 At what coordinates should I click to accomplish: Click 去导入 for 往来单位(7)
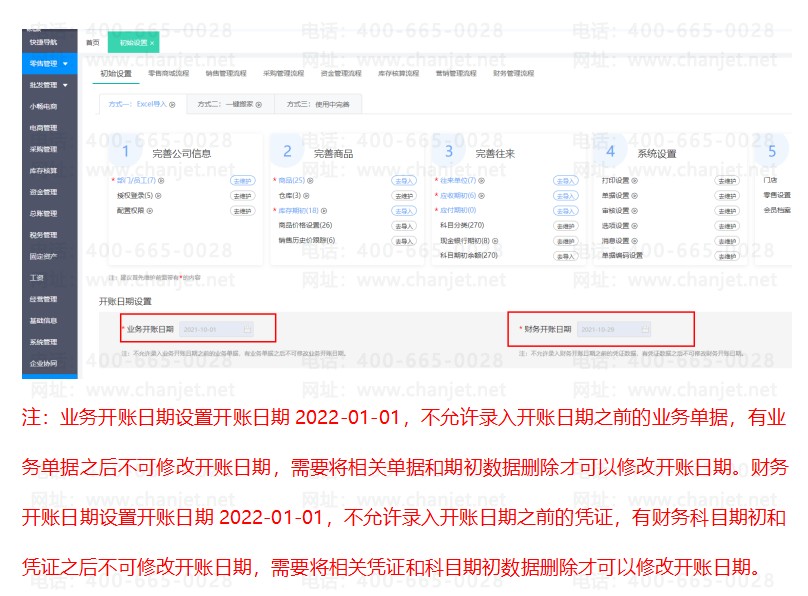click(x=566, y=181)
